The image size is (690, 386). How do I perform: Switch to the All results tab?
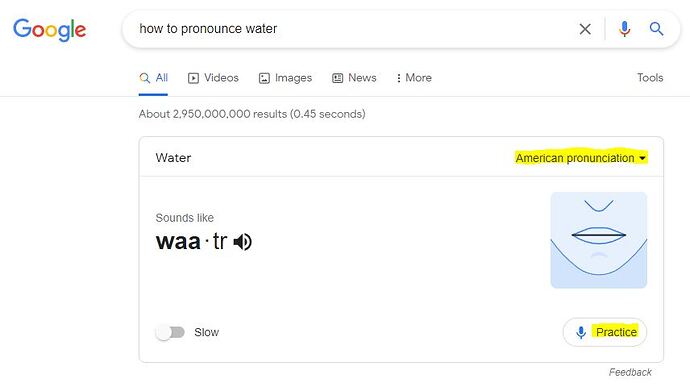pos(153,78)
